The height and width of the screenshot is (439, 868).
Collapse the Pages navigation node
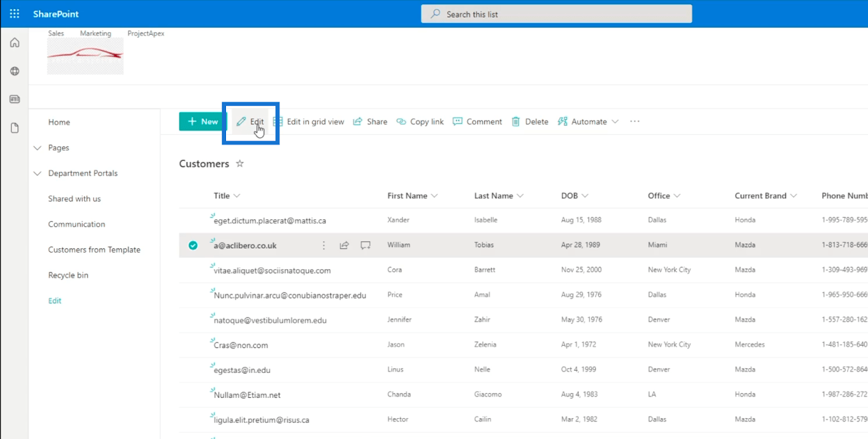[x=38, y=147]
